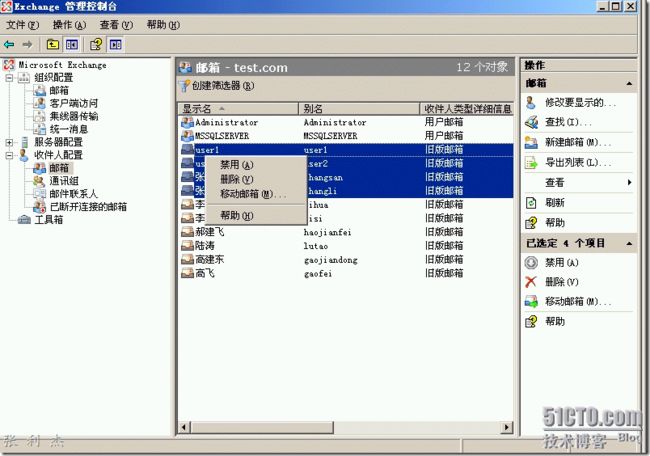Click the Refresh icon in actions pane
Image resolution: width=650 pixels, height=456 pixels.
point(531,203)
